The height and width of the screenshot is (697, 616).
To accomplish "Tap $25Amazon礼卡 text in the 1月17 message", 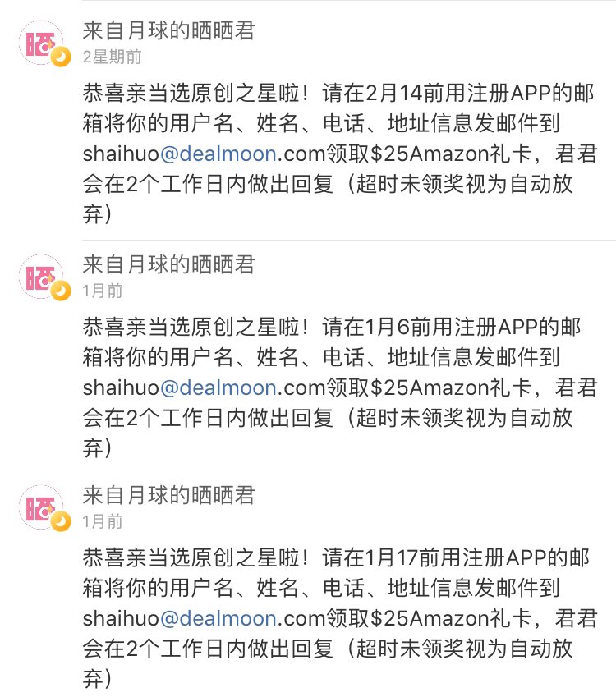I will [x=451, y=618].
